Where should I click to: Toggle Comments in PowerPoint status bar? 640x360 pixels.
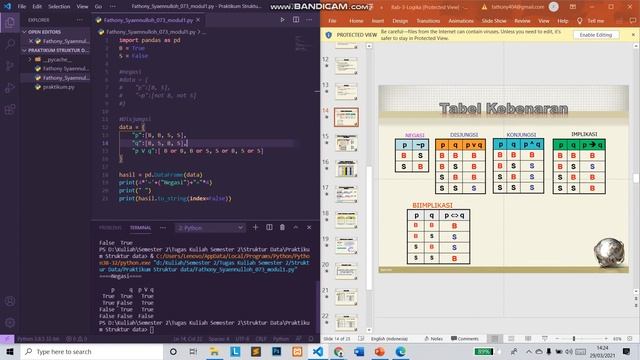tap(464, 339)
